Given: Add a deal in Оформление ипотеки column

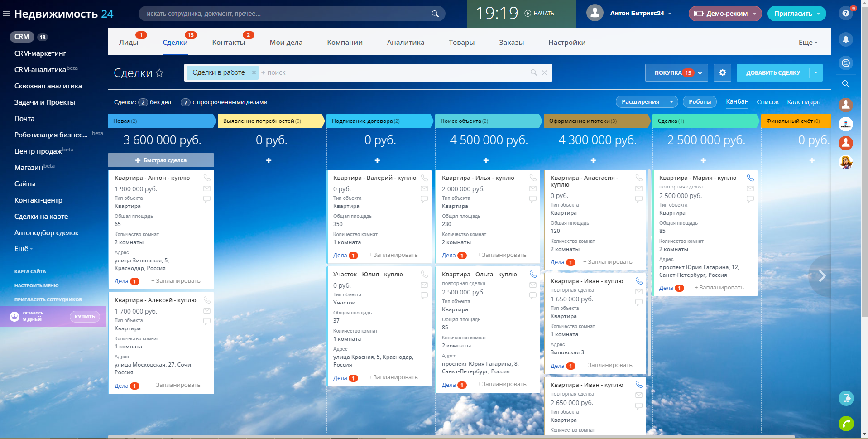Looking at the screenshot, I should tap(593, 160).
